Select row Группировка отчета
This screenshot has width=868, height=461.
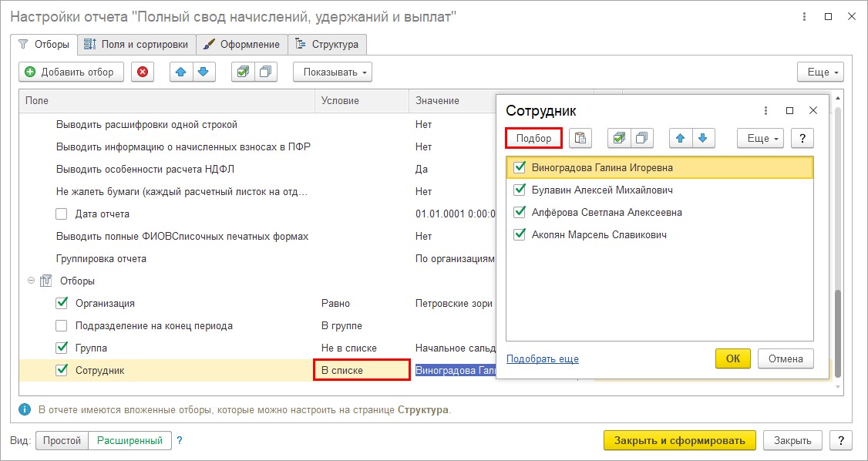101,258
